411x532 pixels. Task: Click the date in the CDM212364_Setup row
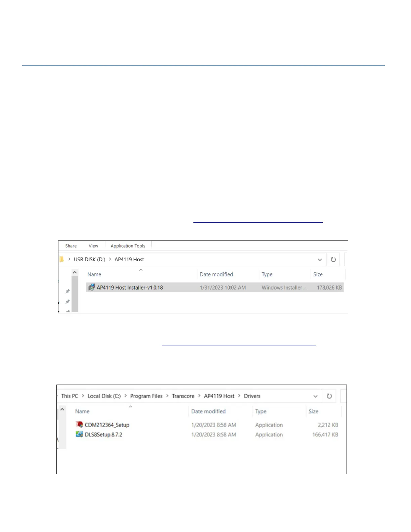tap(214, 425)
